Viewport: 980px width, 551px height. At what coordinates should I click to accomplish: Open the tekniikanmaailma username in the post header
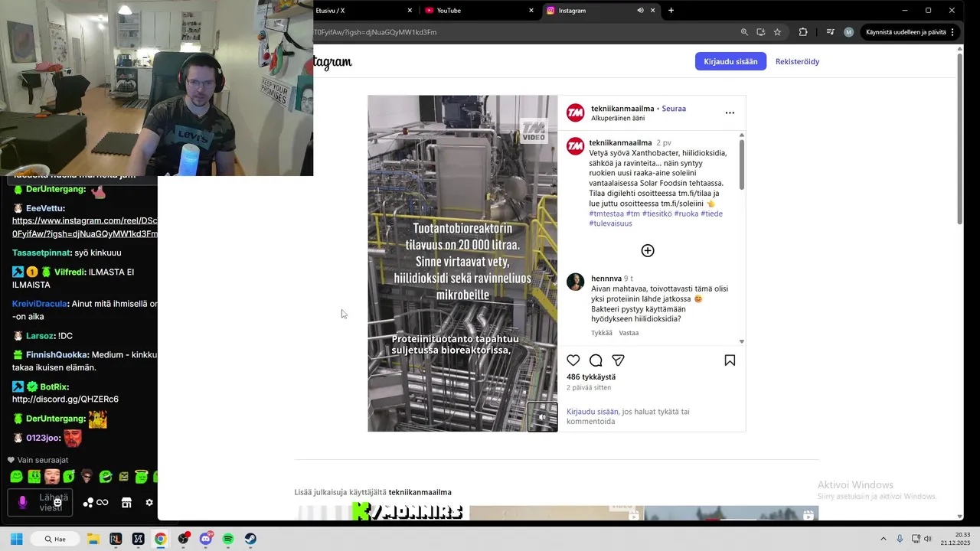pyautogui.click(x=622, y=109)
